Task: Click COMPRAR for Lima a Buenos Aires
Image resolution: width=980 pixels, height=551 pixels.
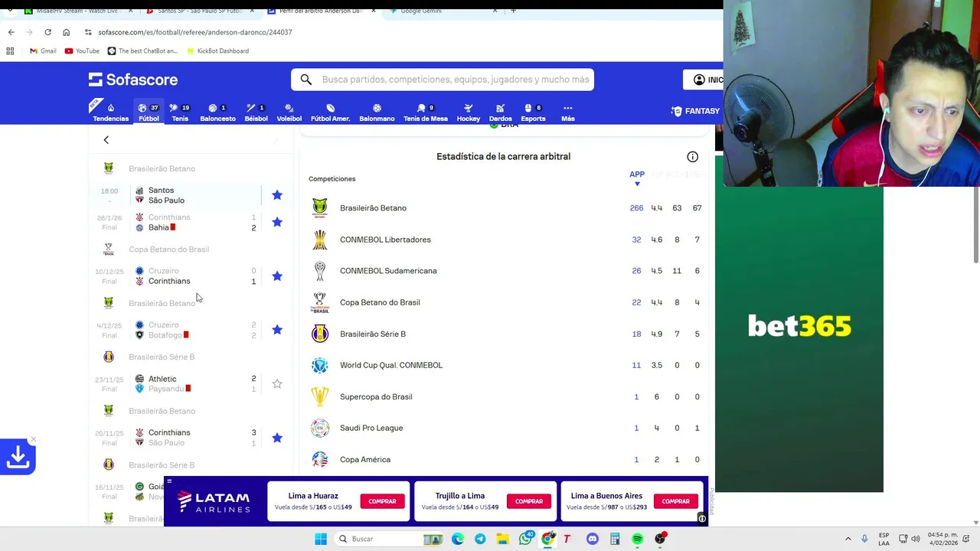Action: [x=675, y=501]
